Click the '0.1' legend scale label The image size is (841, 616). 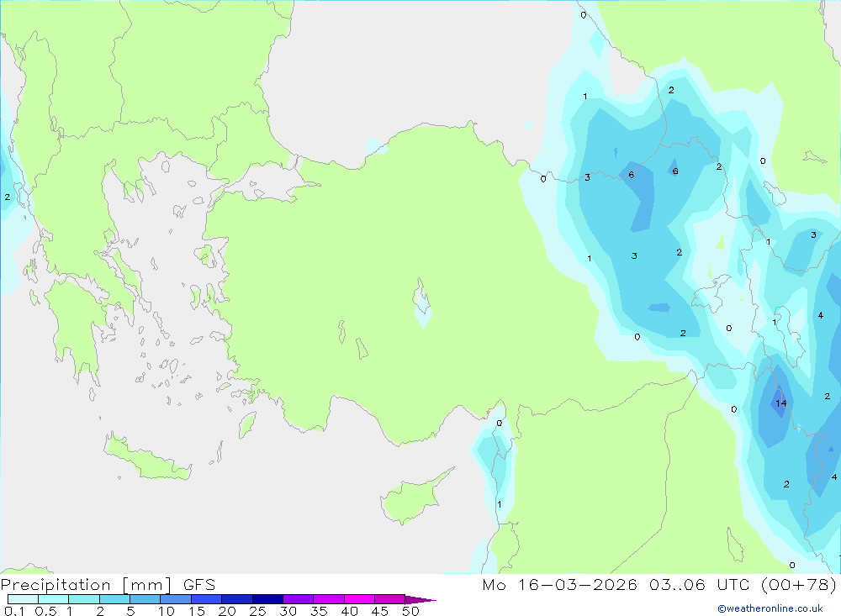tap(14, 611)
